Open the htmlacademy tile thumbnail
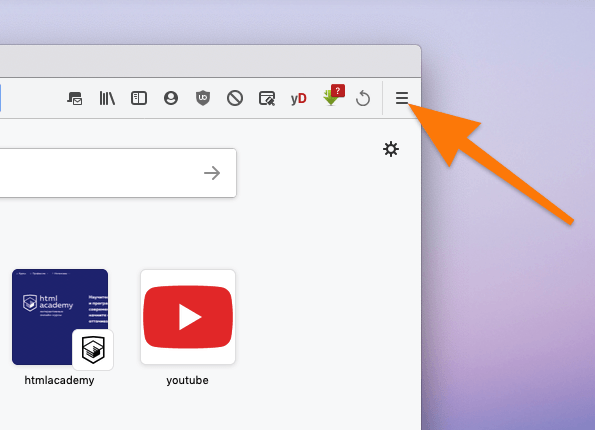595x430 pixels. click(x=60, y=317)
